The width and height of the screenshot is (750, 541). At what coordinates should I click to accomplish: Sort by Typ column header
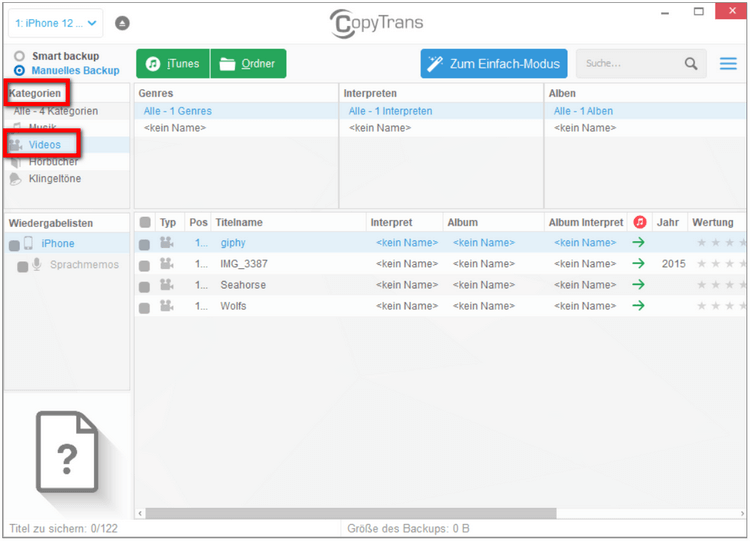click(168, 222)
